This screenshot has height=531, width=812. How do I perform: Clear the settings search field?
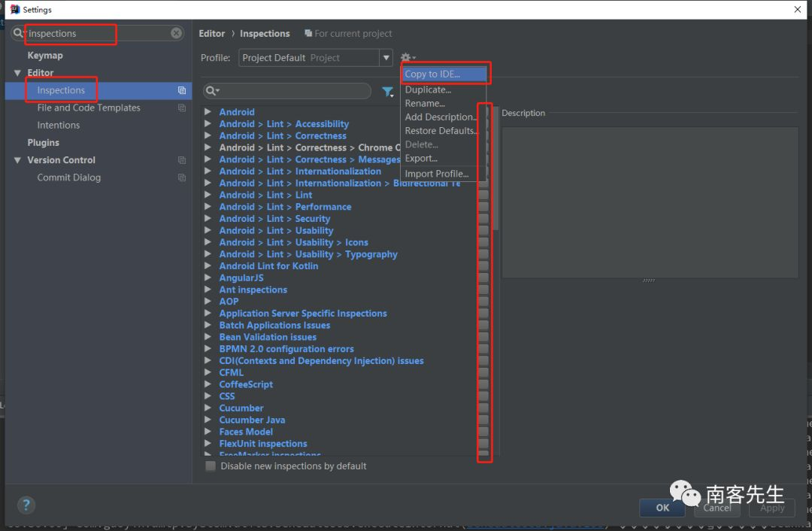(176, 33)
